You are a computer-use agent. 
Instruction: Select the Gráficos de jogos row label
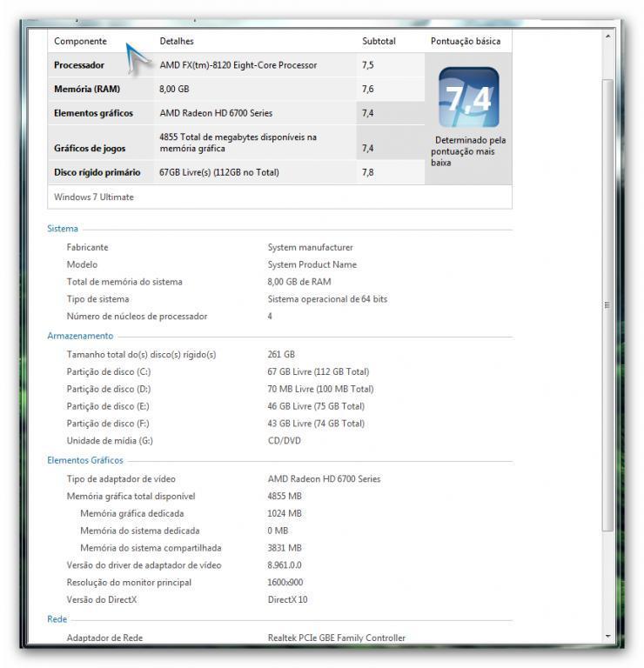(90, 148)
